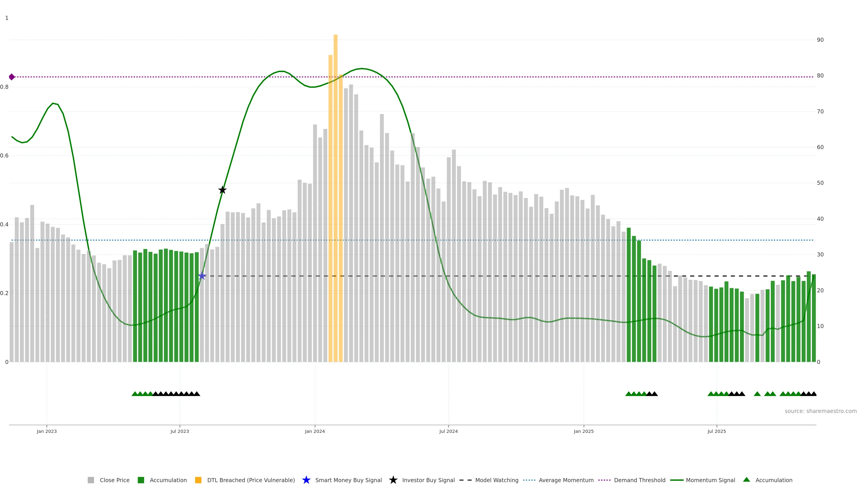Click the Jul 2025 x-axis label
The width and height of the screenshot is (868, 488).
tap(717, 432)
